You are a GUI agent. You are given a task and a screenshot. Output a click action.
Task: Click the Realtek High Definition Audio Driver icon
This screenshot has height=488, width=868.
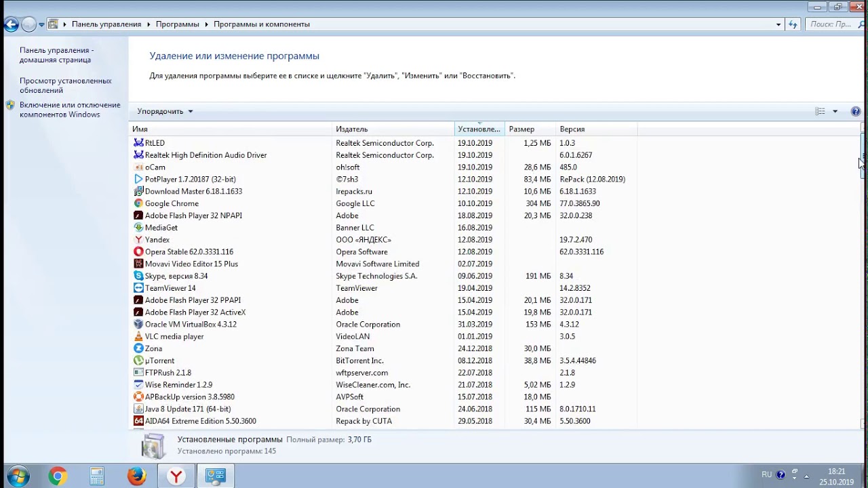click(x=138, y=155)
